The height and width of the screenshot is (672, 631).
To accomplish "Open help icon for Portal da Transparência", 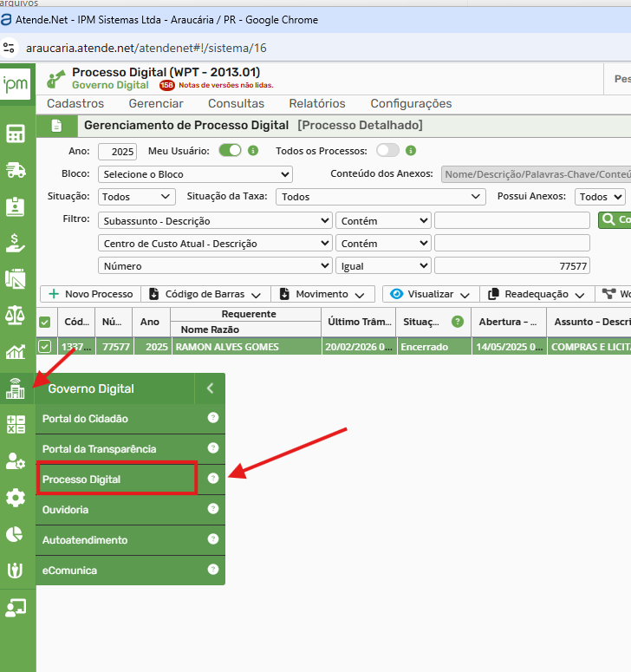I will coord(213,448).
